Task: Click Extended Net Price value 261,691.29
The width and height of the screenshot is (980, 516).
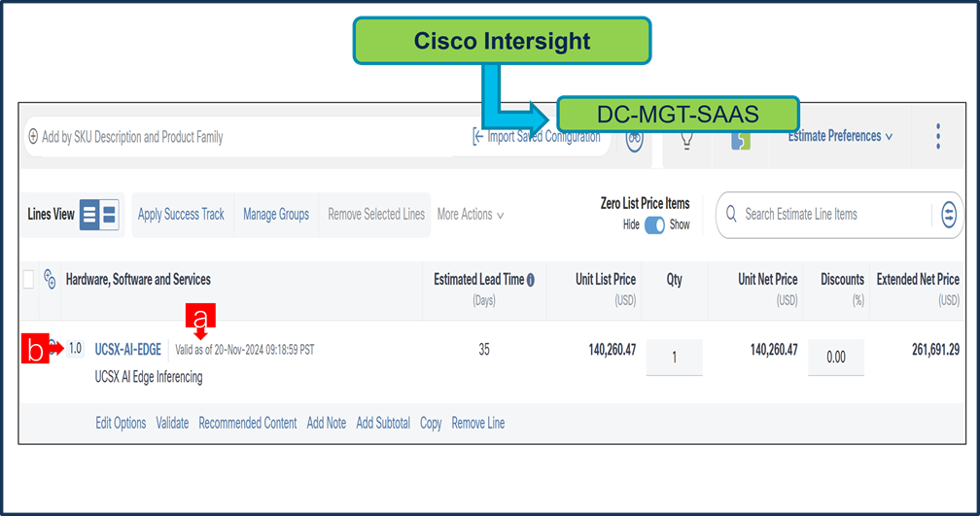Action: pyautogui.click(x=935, y=350)
